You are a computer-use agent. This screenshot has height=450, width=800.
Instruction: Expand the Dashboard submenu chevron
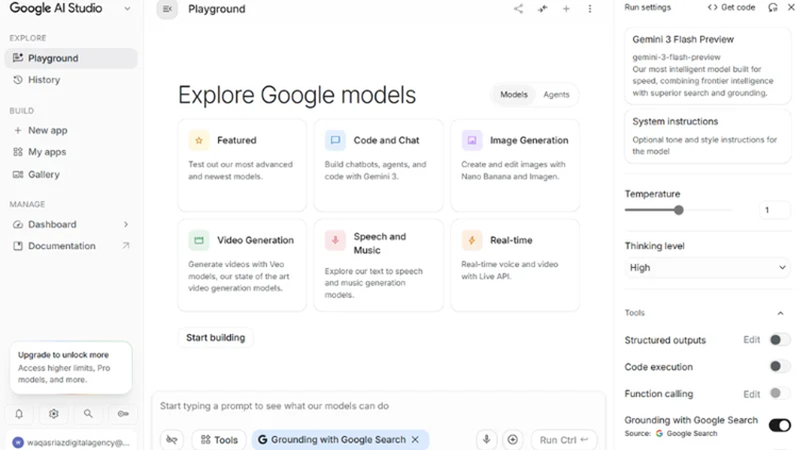[x=126, y=224]
